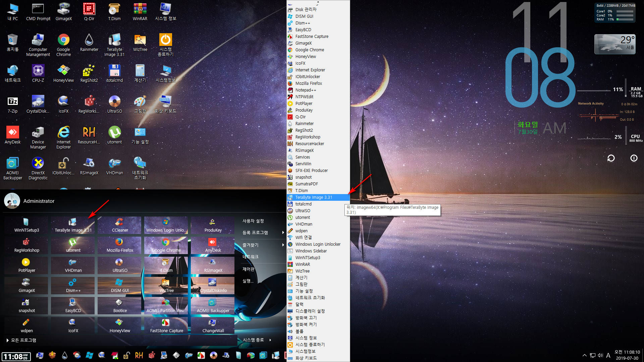Viewport: 644px width, 362px height.
Task: Launch ChangeWall tile in start menu
Action: (x=213, y=326)
